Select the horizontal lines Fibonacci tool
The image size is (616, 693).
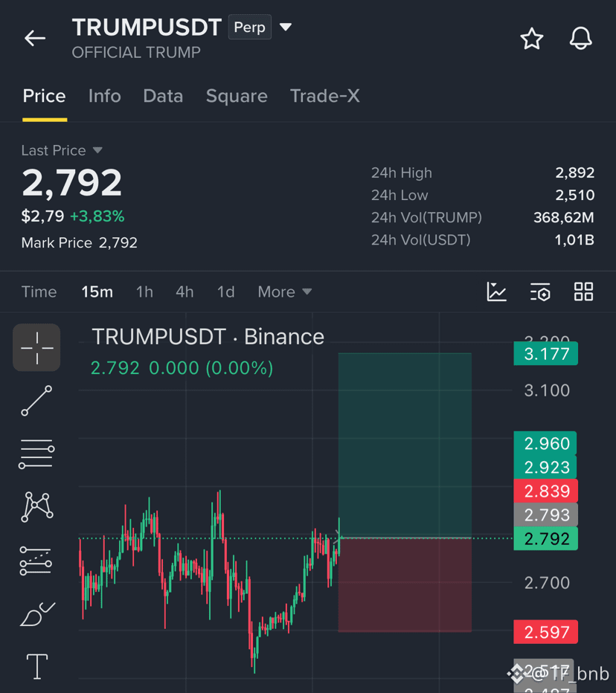click(36, 454)
